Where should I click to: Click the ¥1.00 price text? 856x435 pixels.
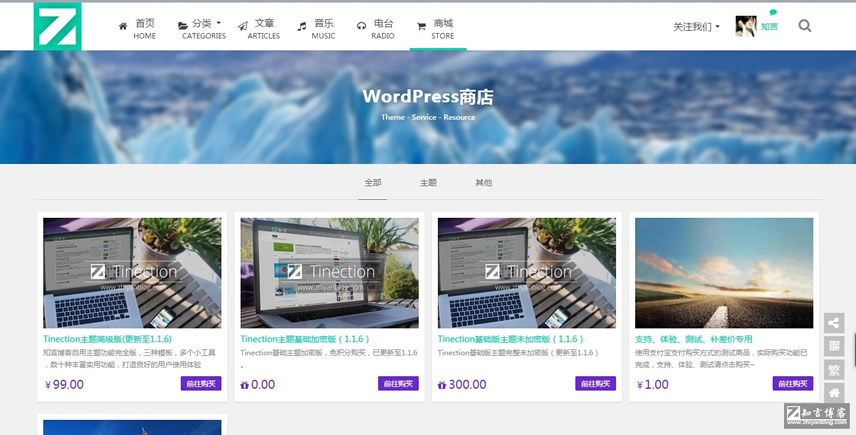click(652, 384)
